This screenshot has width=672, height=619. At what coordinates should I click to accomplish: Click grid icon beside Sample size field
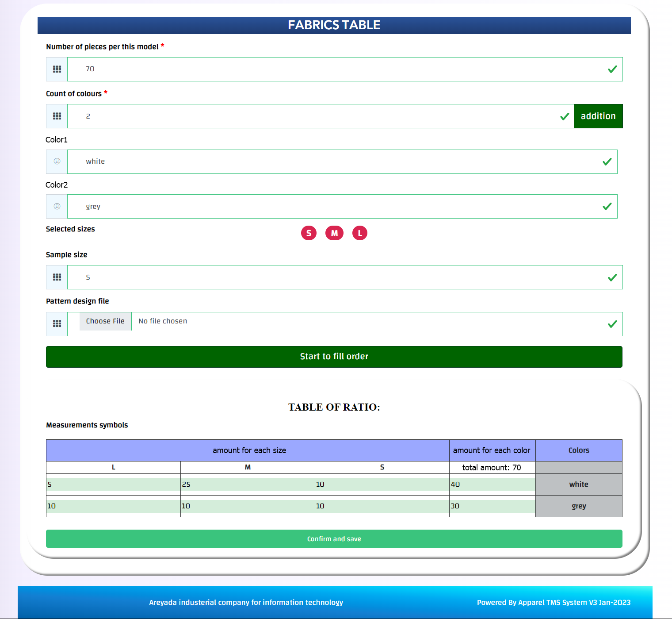[57, 277]
